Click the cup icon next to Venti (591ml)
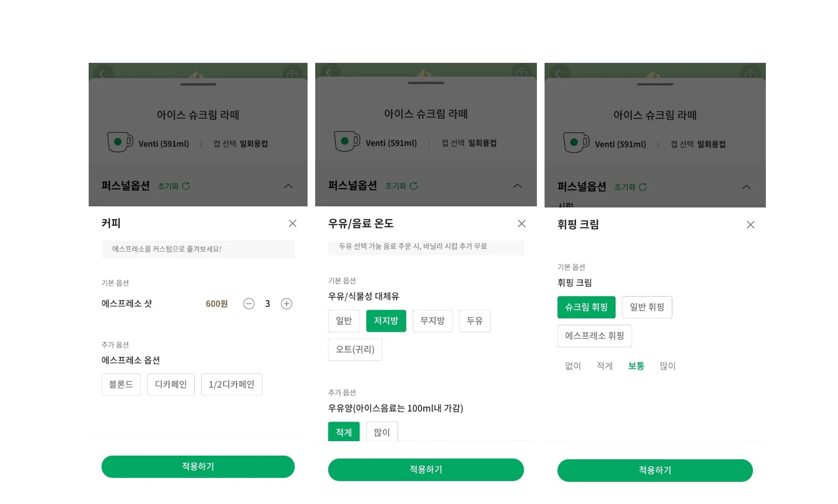 pos(120,141)
